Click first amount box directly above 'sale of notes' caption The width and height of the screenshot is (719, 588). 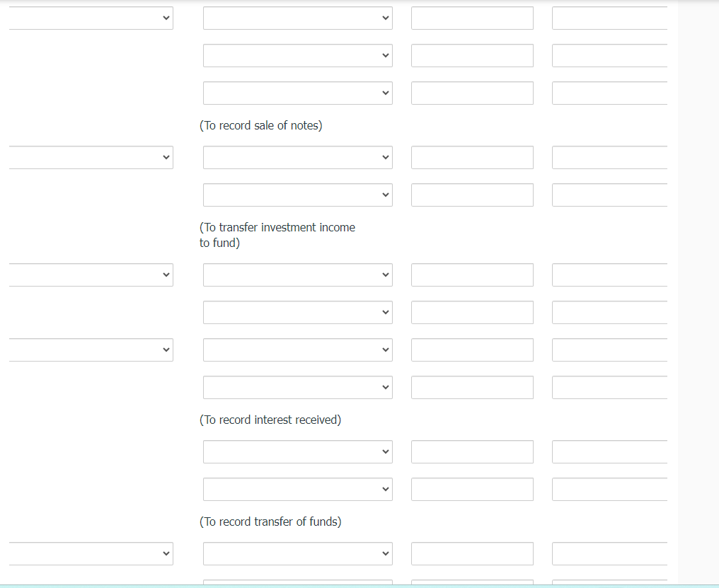pos(472,93)
